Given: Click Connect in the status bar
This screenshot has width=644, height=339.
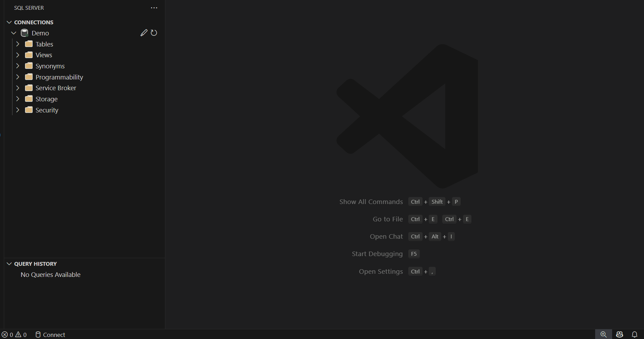Looking at the screenshot, I should pyautogui.click(x=50, y=334).
